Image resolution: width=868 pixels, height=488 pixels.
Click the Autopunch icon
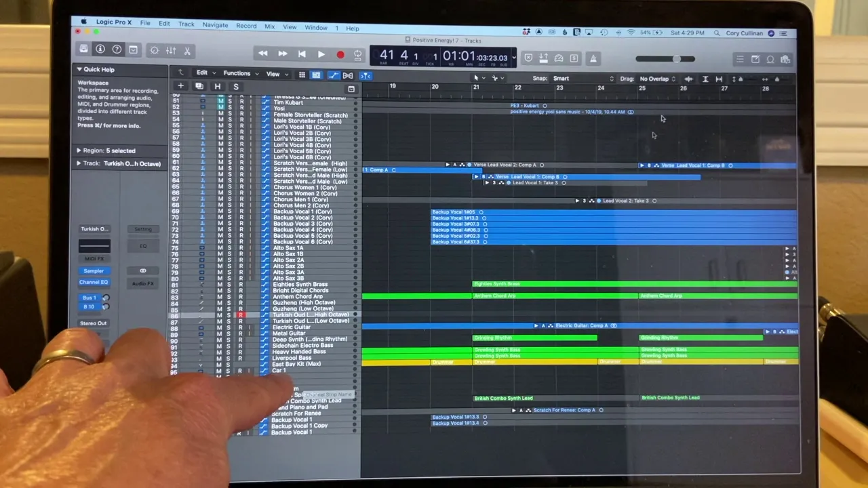coord(544,58)
